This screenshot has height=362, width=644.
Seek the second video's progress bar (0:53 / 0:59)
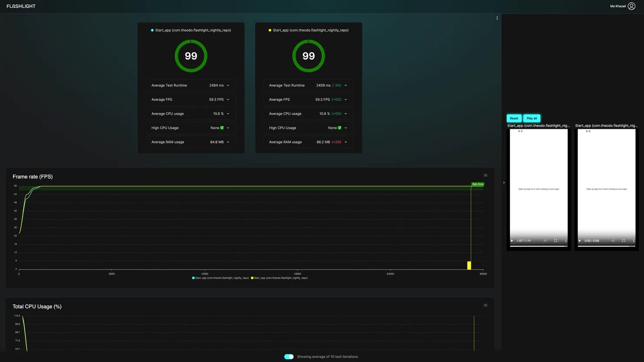607,246
